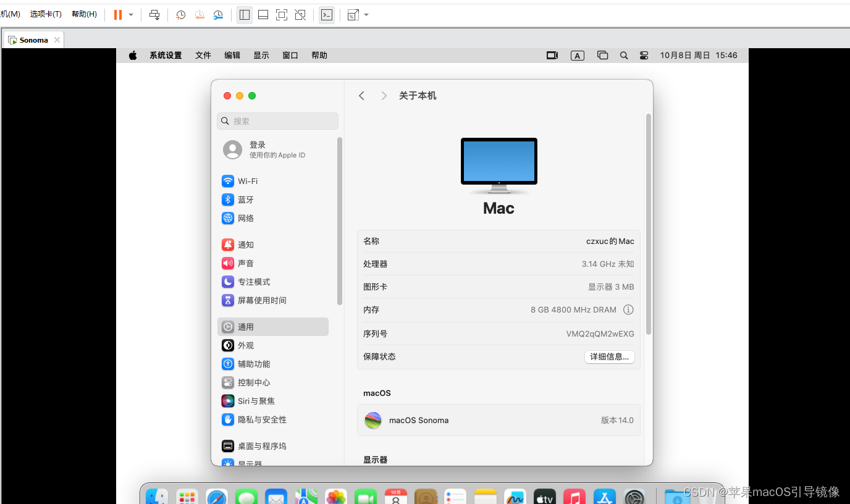This screenshot has width=850, height=504.
Task: Go forward with the right chevron
Action: point(384,96)
